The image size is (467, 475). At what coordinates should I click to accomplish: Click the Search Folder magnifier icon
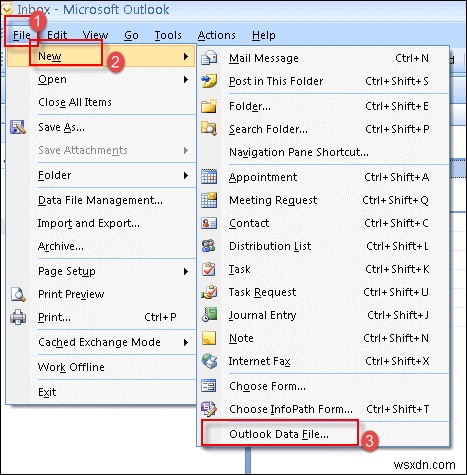(209, 129)
